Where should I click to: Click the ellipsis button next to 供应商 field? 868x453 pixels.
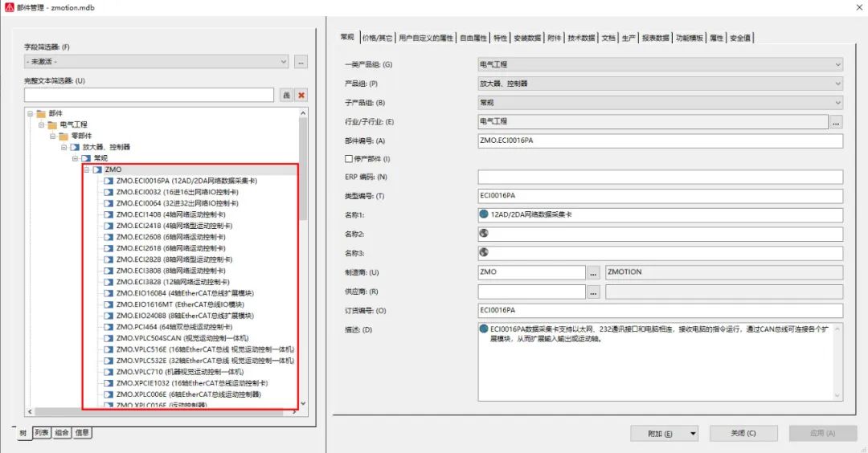(x=593, y=292)
